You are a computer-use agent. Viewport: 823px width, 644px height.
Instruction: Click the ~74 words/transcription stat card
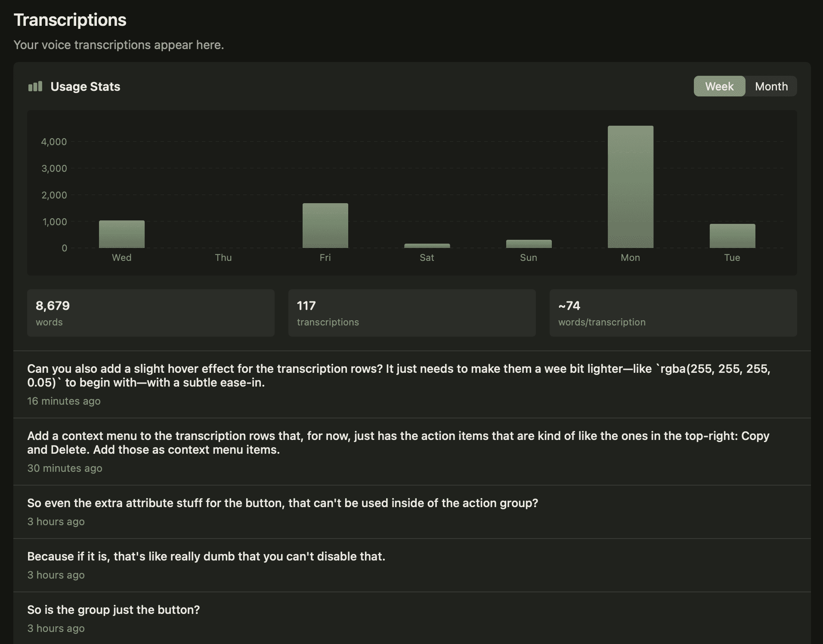tap(673, 313)
